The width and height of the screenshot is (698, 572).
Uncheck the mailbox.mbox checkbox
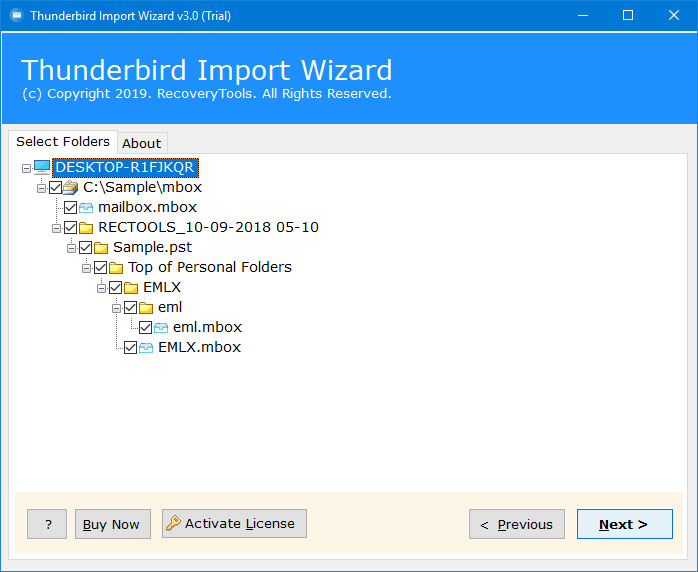(x=70, y=207)
